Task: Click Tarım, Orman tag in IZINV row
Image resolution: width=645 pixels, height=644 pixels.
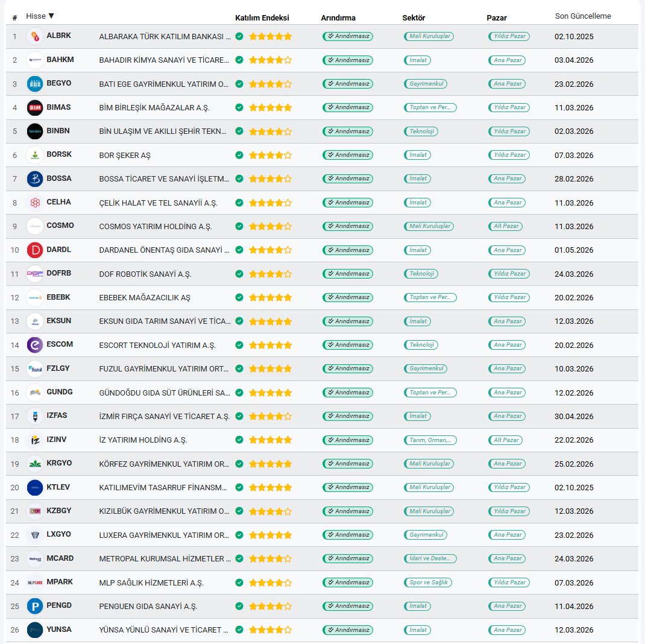Action: [430, 440]
